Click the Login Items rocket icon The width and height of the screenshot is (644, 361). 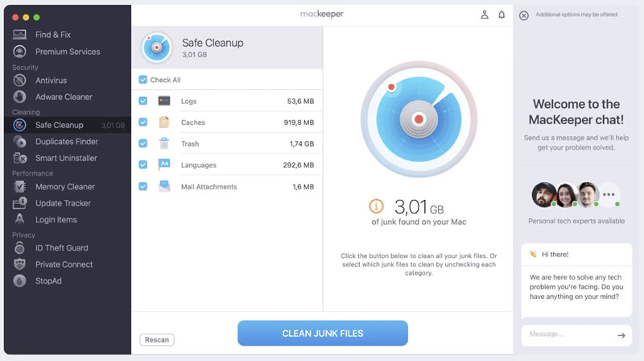19,219
